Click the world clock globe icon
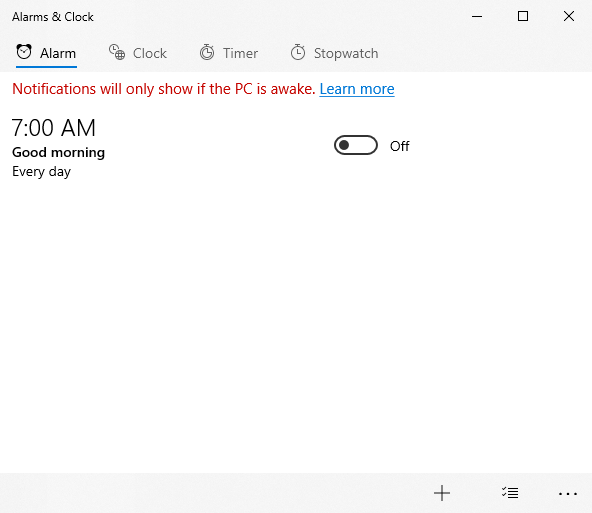Image resolution: width=592 pixels, height=513 pixels. point(117,52)
